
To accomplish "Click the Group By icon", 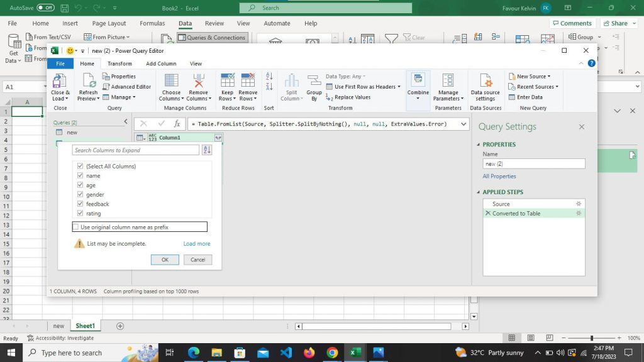I will pyautogui.click(x=314, y=81).
